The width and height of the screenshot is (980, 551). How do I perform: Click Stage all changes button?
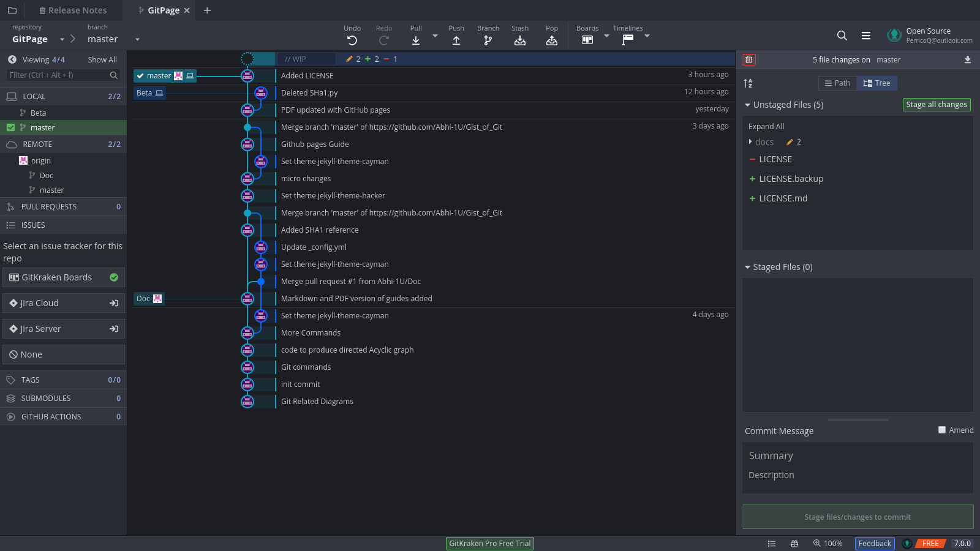pos(937,105)
